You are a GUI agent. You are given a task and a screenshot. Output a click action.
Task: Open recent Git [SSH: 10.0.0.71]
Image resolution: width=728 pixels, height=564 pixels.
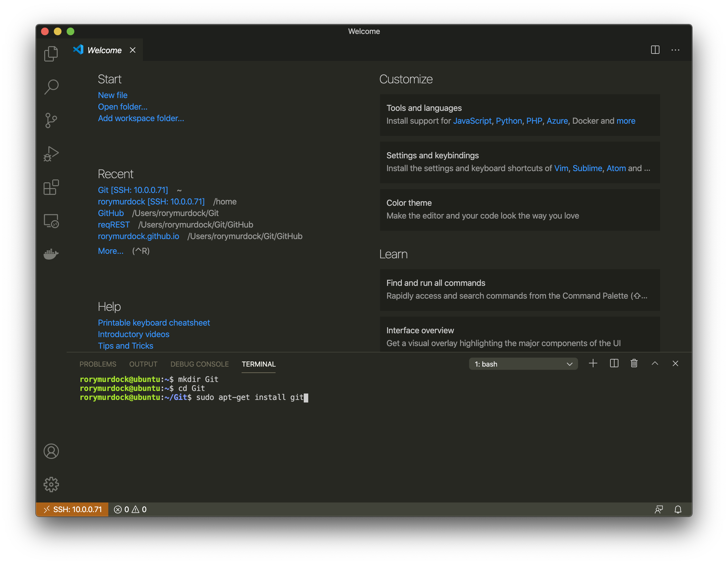133,190
